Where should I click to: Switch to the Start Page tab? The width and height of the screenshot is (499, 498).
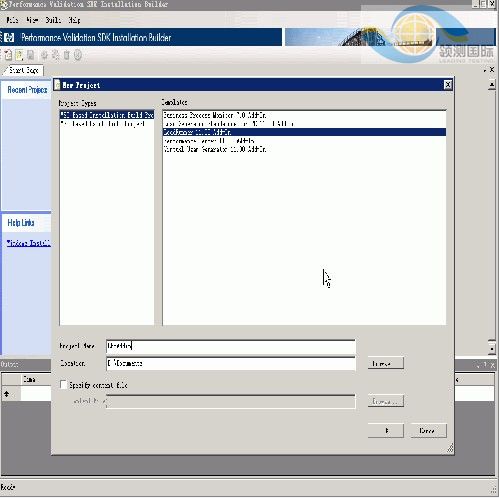click(x=23, y=70)
